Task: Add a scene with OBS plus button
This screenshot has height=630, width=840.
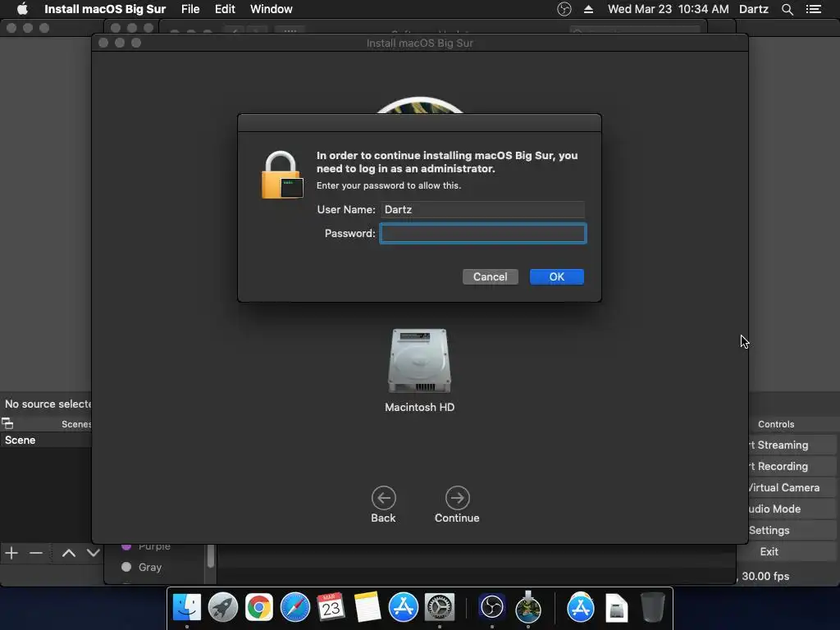Action: [x=11, y=553]
